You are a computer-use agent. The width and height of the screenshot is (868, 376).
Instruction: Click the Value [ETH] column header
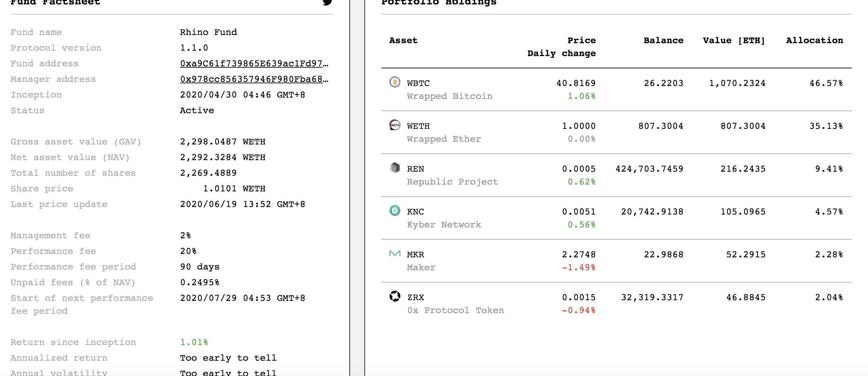tap(734, 40)
